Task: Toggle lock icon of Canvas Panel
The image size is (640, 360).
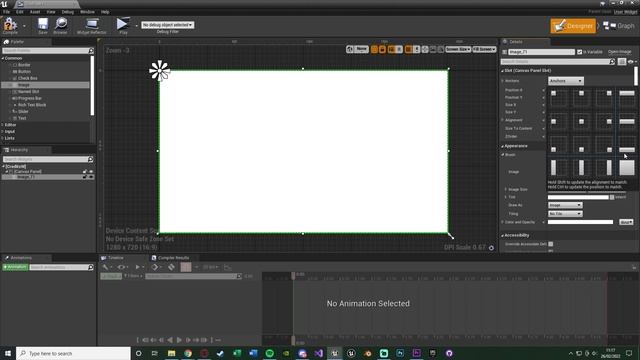Action: (x=85, y=171)
